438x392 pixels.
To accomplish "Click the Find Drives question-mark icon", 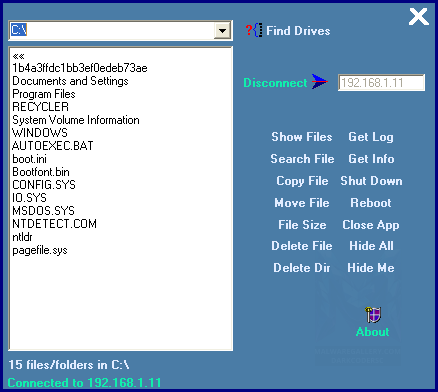I will pyautogui.click(x=254, y=30).
